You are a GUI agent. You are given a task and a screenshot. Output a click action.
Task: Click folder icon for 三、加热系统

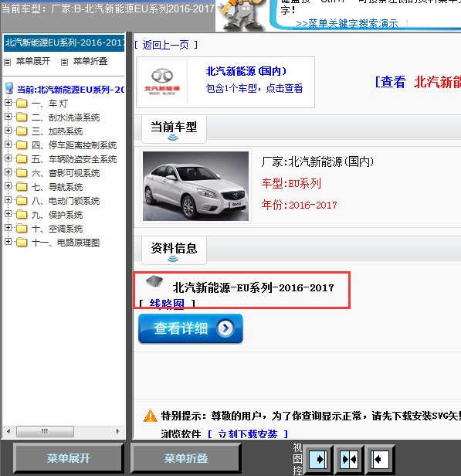click(x=22, y=131)
